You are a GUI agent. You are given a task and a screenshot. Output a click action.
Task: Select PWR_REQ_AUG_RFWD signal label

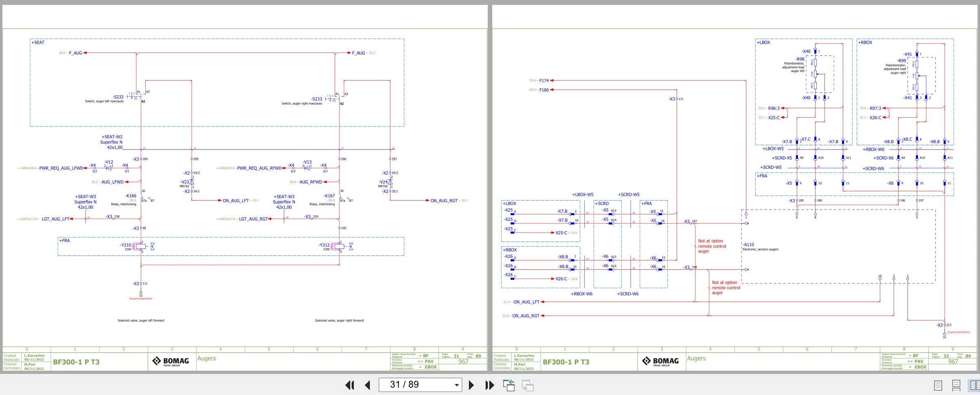point(259,168)
